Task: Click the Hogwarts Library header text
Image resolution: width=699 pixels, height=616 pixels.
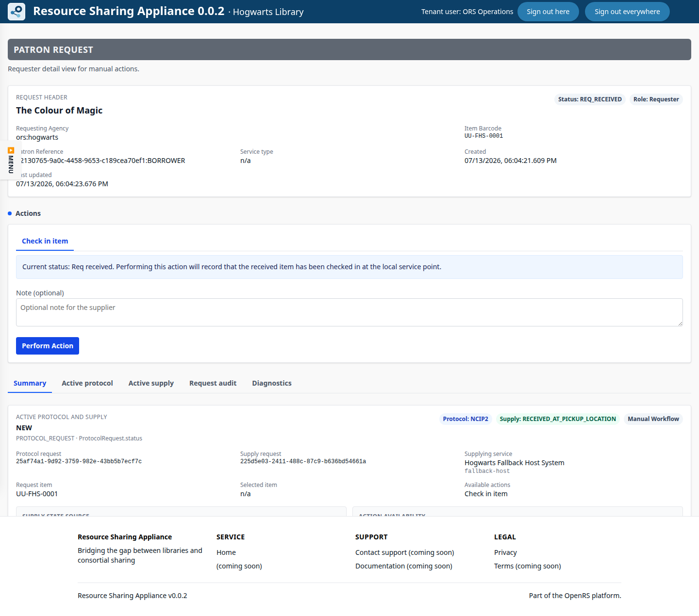Action: coord(268,12)
